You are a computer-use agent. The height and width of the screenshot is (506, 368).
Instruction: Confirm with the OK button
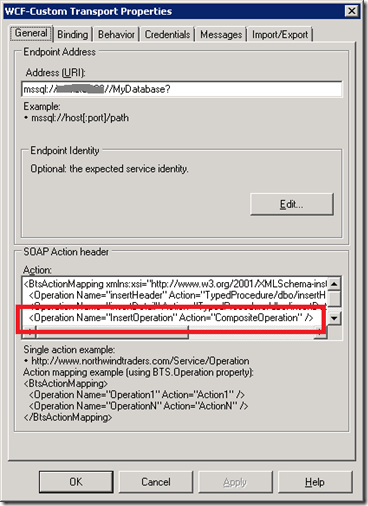(x=76, y=482)
